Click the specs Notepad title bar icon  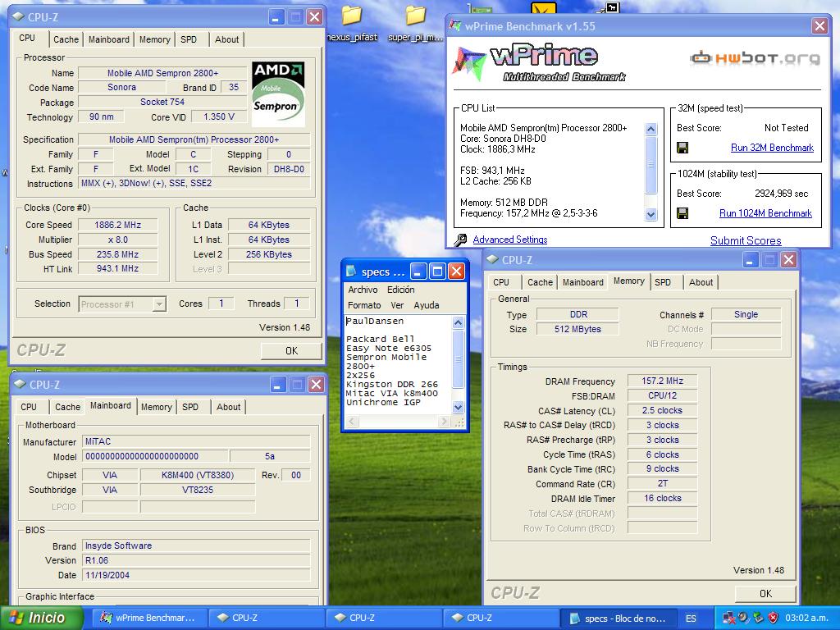point(351,272)
